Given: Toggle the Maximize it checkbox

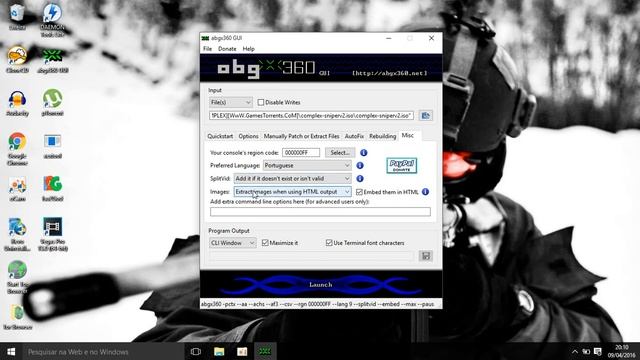Looking at the screenshot, I should 265,243.
